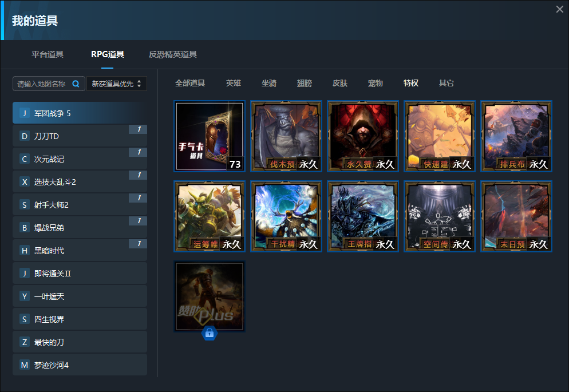Screen dimensions: 569x392
Task: Click the new-item count badge on 刀刀TD
Action: coord(139,129)
